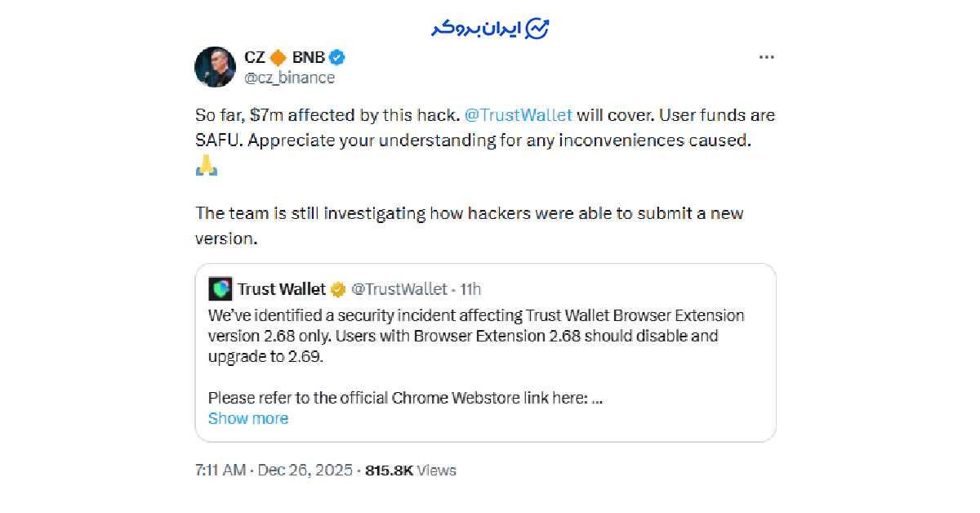Click the blue verified badge beside BNB
Screen dimensions: 980x513
click(x=337, y=57)
